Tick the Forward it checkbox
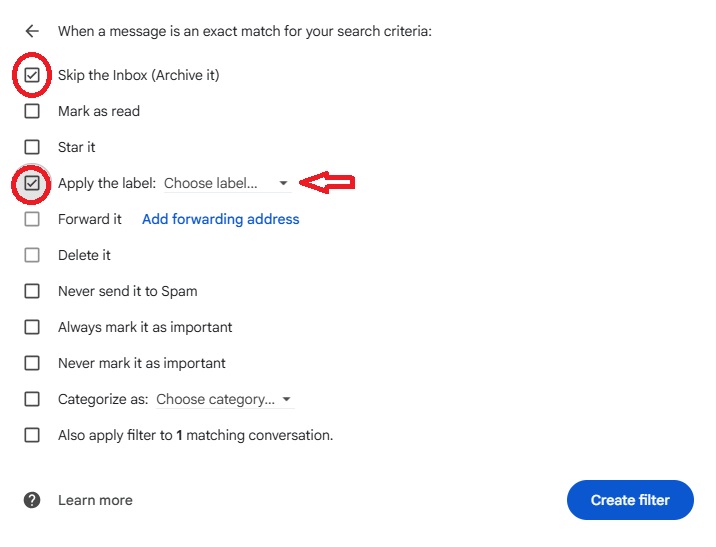 pos(32,219)
